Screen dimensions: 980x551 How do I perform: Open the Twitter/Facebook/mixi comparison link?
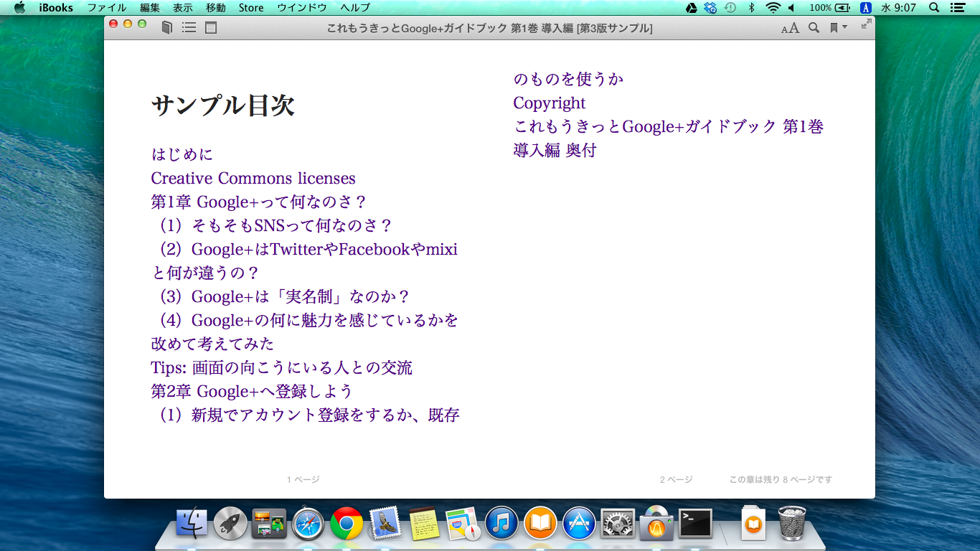(304, 261)
